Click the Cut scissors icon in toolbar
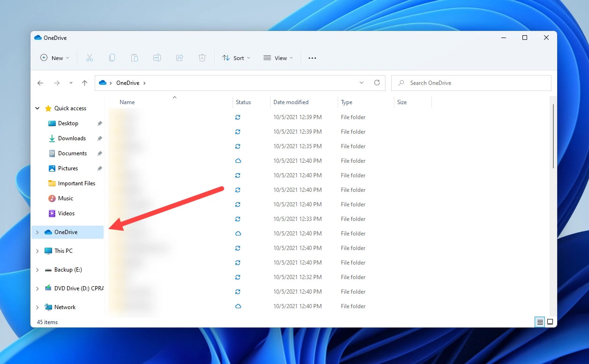 tap(90, 58)
